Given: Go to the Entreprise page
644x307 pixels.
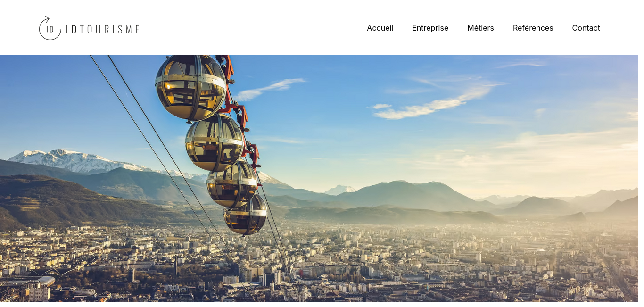Looking at the screenshot, I should pyautogui.click(x=430, y=28).
